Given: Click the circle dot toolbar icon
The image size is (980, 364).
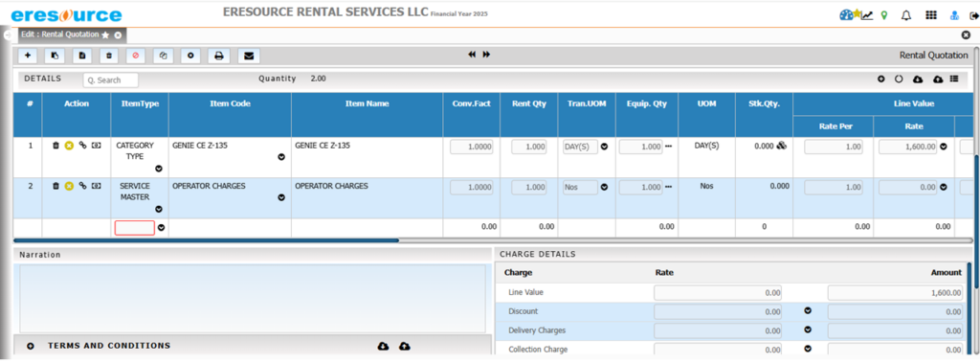Looking at the screenshot, I should click(190, 56).
